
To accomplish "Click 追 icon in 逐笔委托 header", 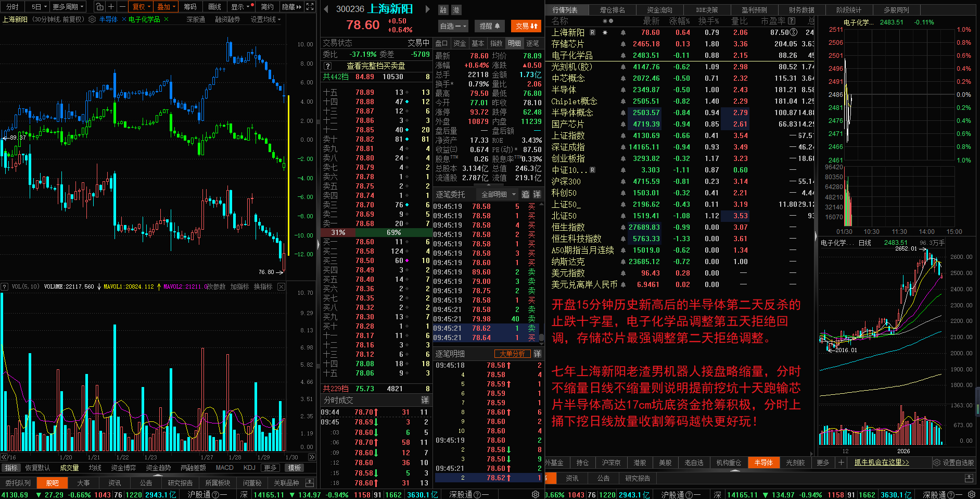I will [x=526, y=194].
